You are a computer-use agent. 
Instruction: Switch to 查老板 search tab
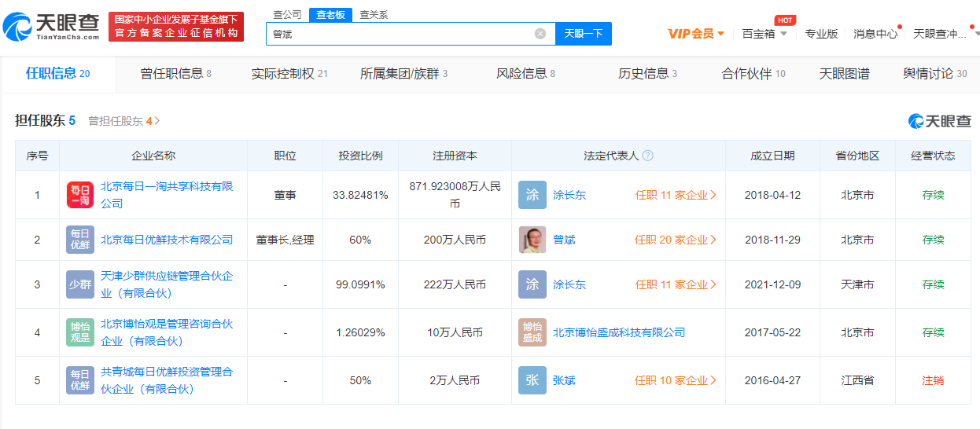coord(330,15)
